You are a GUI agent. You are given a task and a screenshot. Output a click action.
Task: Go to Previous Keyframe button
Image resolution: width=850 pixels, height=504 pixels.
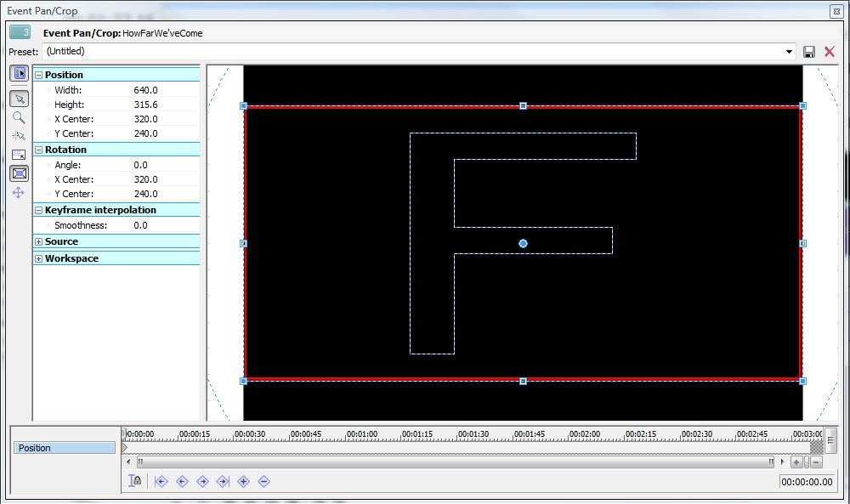[x=182, y=481]
